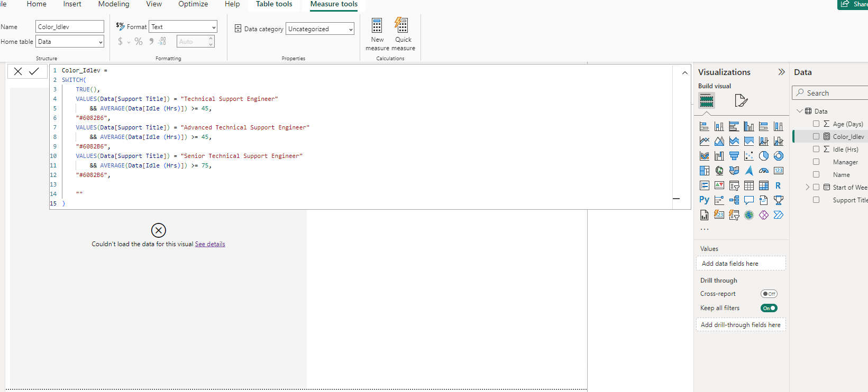
Task: Cancel the formula edit with the X
Action: pos(18,71)
